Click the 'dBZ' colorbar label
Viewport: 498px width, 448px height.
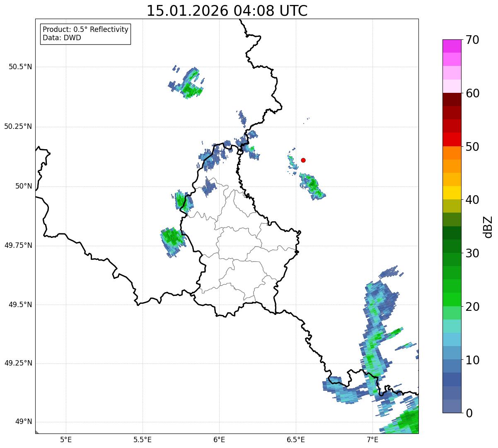(488, 226)
